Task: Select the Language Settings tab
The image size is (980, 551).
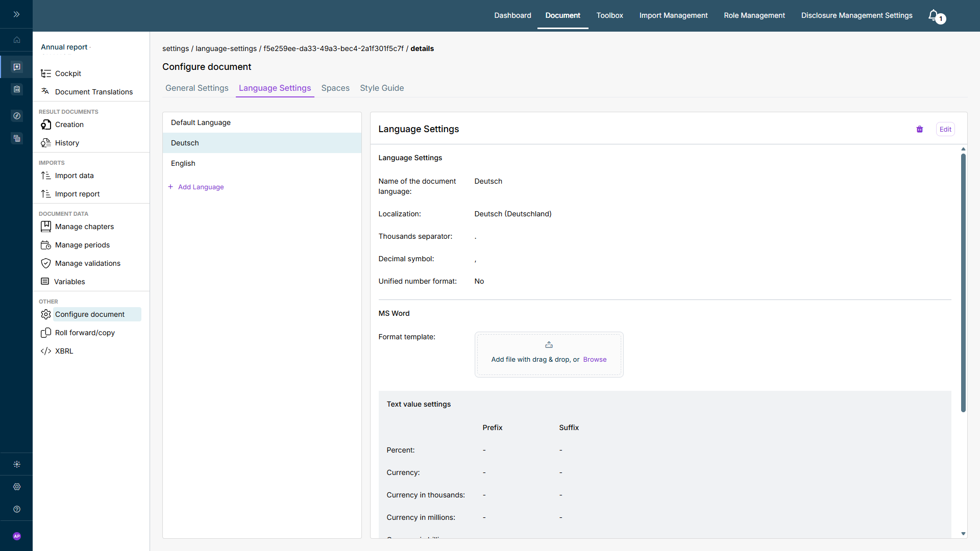Action: pyautogui.click(x=275, y=88)
